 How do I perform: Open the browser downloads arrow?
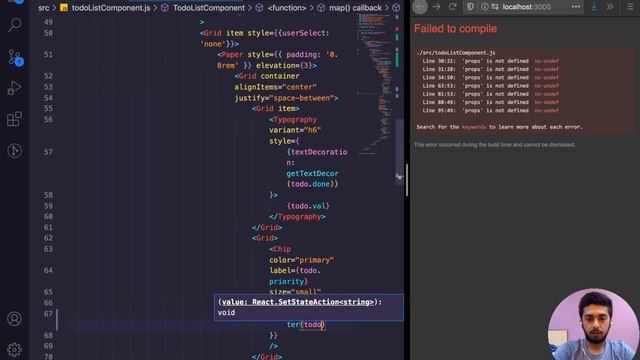(594, 7)
